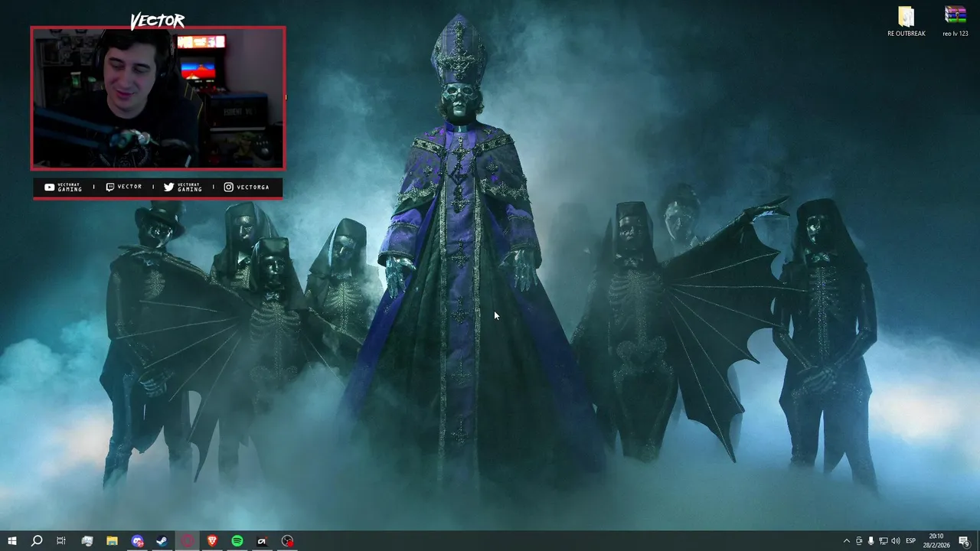Screen dimensions: 980x551
Task: Change the ESP input language
Action: (911, 541)
